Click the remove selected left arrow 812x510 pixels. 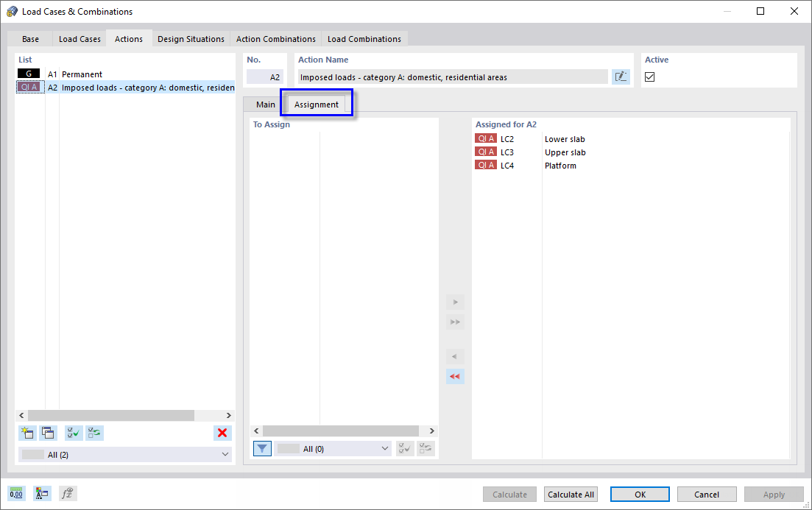tap(455, 356)
